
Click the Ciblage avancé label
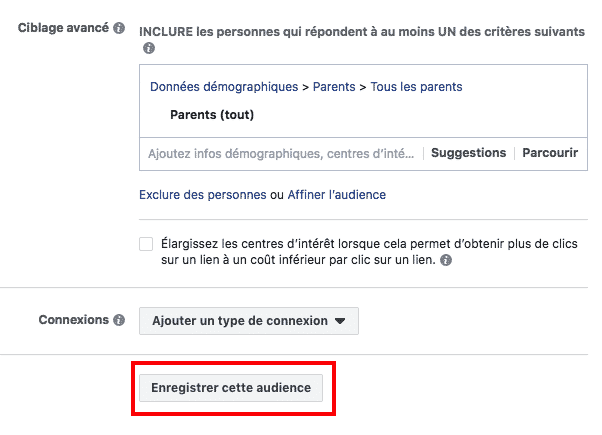[x=63, y=28]
